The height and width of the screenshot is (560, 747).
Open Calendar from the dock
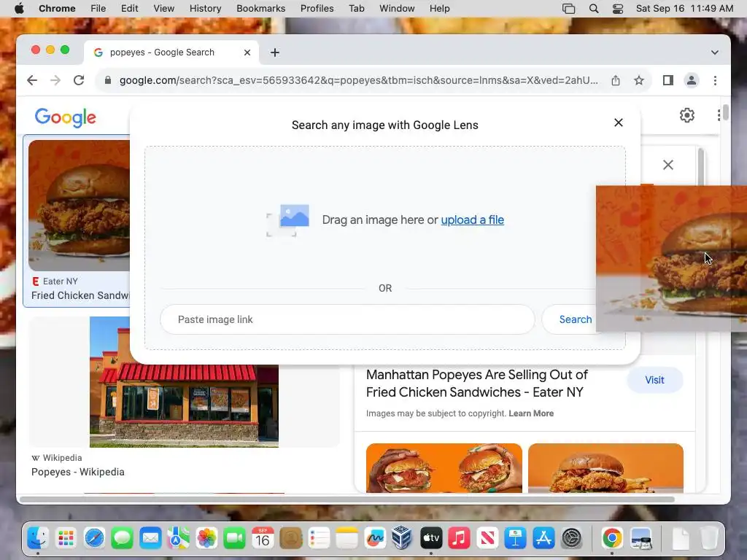point(263,539)
